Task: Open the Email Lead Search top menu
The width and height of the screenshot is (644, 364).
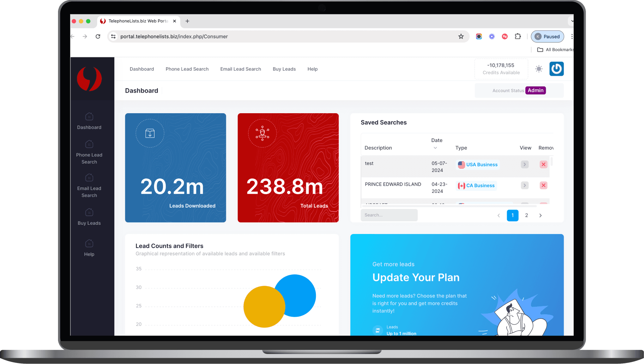Action: click(241, 69)
